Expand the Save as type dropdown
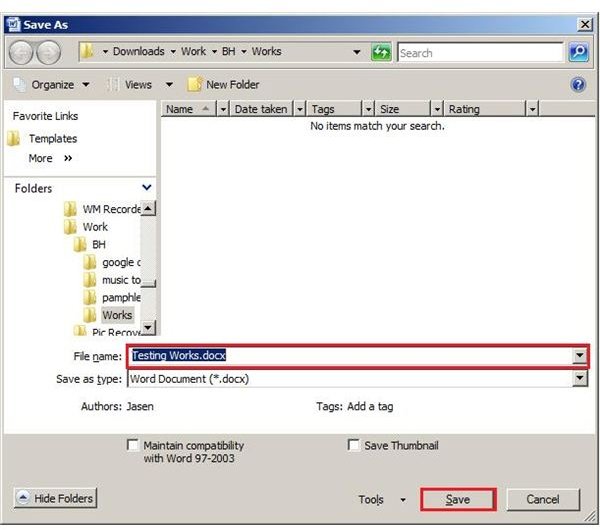This screenshot has width=600, height=530. tap(579, 378)
